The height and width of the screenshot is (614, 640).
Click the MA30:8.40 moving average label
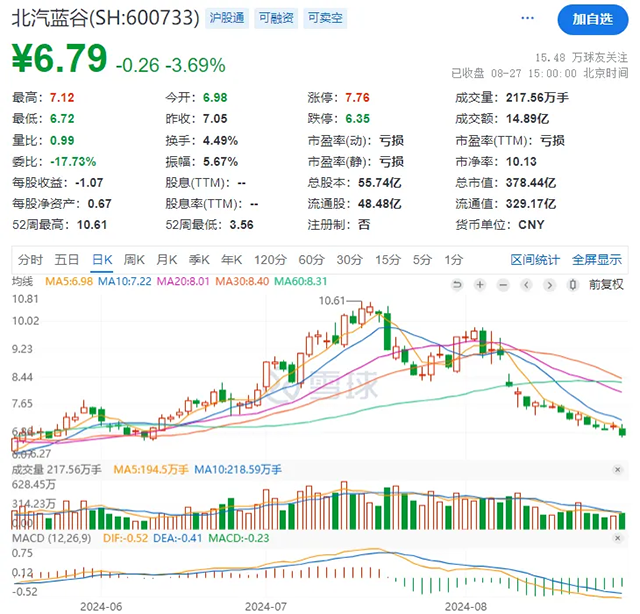[x=242, y=282]
